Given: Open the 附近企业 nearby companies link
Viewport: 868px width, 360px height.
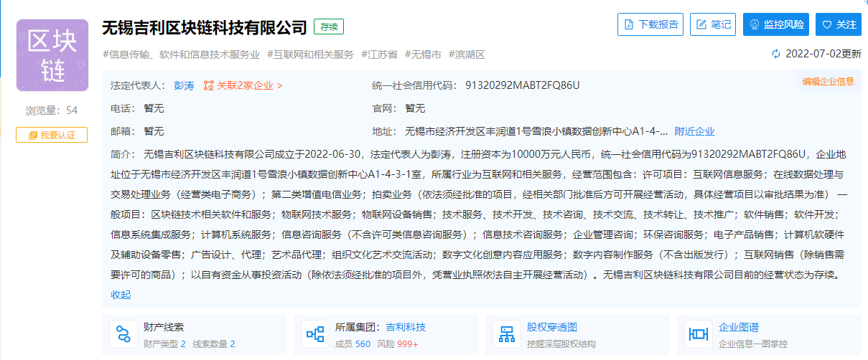Looking at the screenshot, I should coord(694,131).
